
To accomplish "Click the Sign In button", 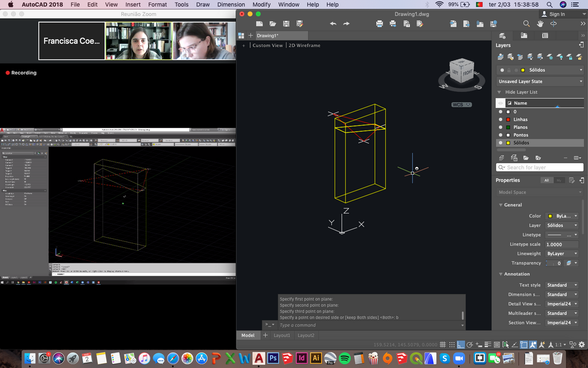I will coord(553,14).
